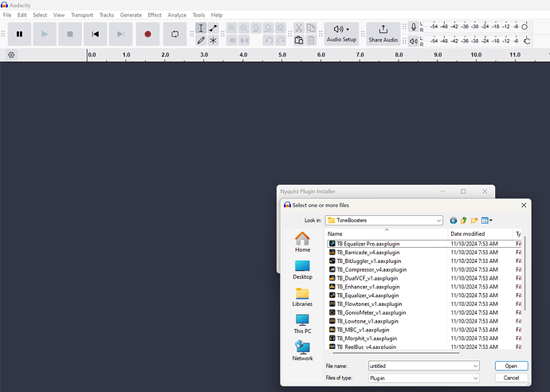Expand the File name dropdown arrow

(475, 366)
